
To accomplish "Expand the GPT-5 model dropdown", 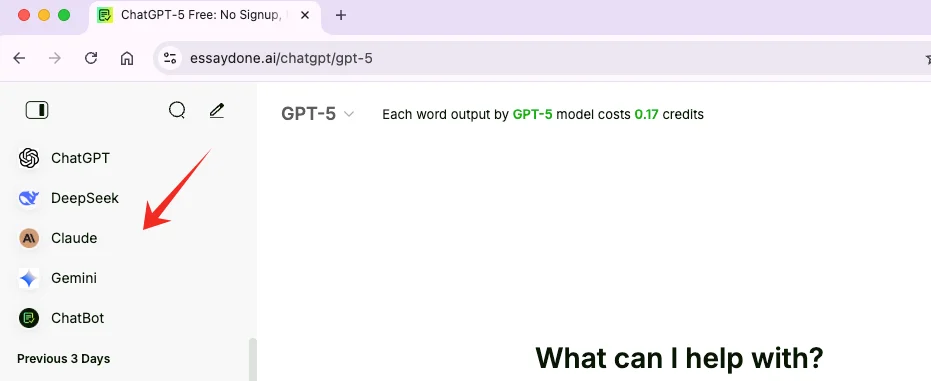I will coord(318,114).
